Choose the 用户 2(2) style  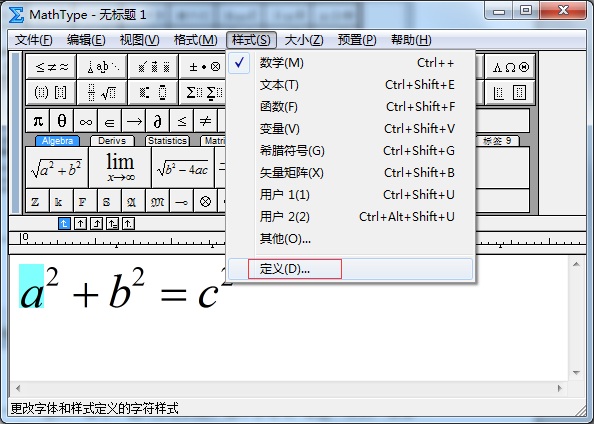(350, 217)
